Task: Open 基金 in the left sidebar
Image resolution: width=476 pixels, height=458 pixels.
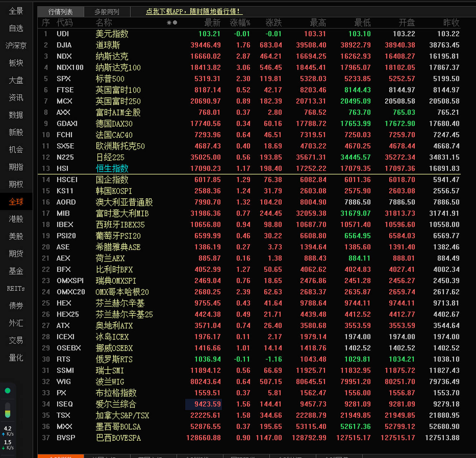Action: pos(16,271)
